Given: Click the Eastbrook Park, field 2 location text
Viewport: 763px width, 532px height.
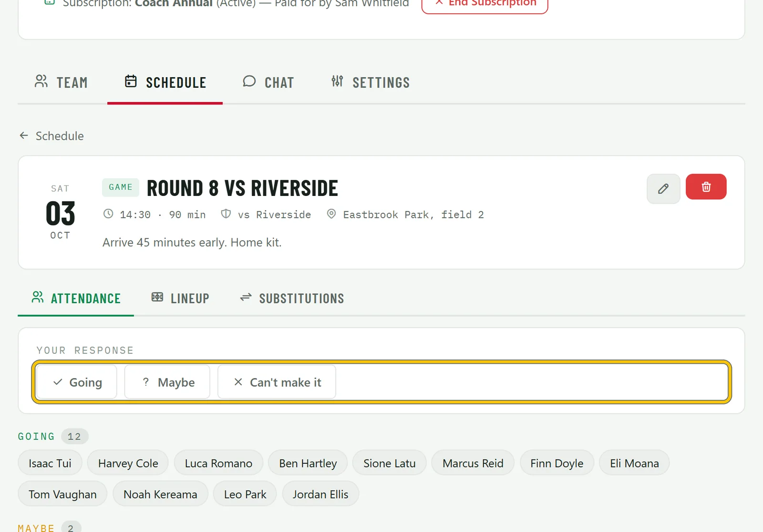Looking at the screenshot, I should pyautogui.click(x=413, y=215).
